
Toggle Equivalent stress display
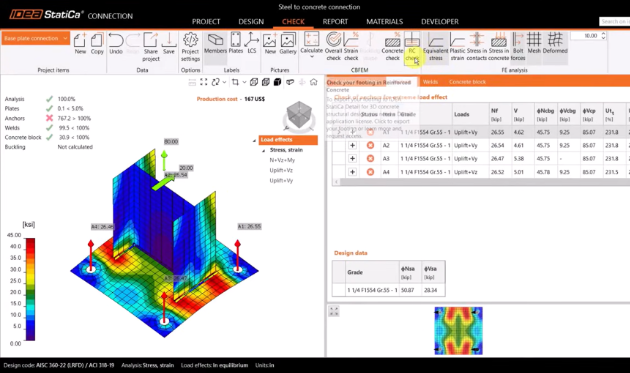436,47
